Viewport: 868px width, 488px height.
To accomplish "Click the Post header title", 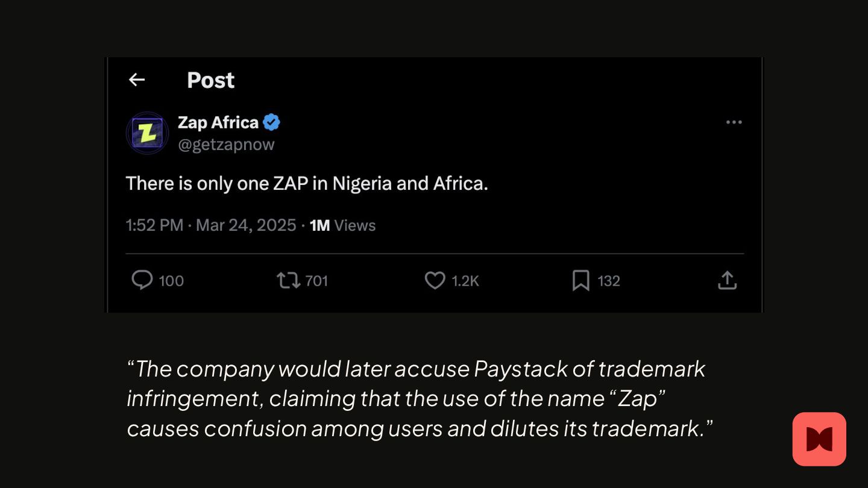I will coord(210,80).
